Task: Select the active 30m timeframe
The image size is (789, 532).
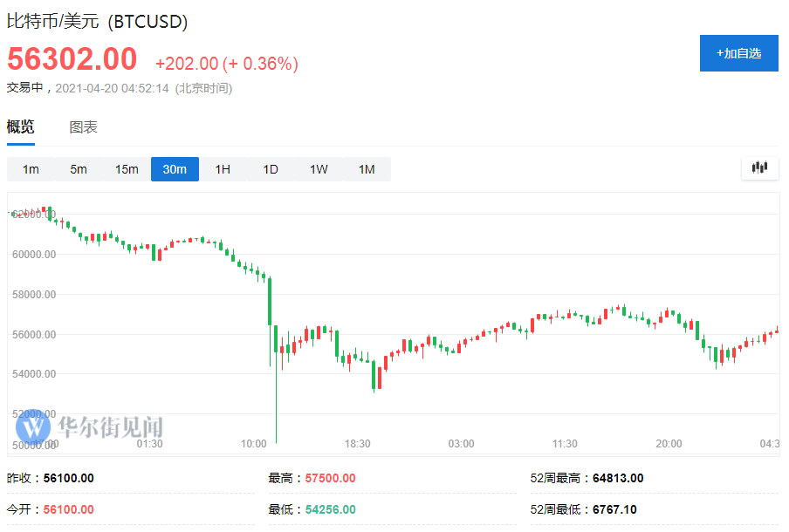Action: coord(174,169)
